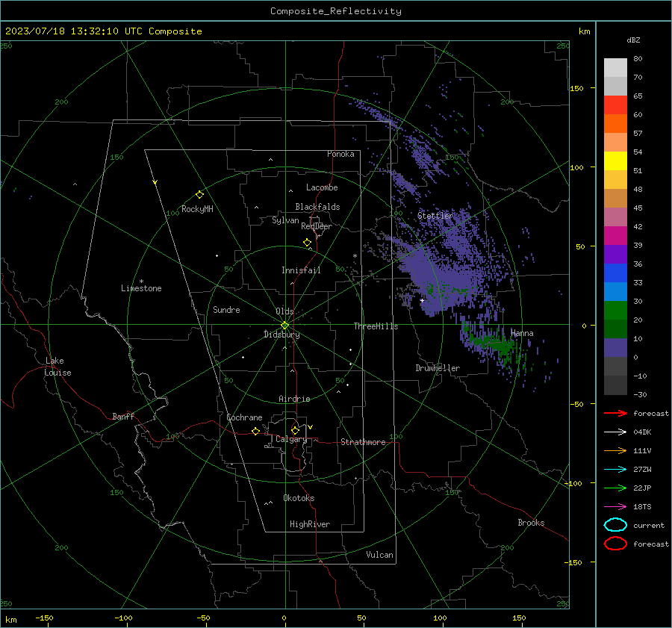The width and height of the screenshot is (672, 628).
Task: Click the RedDeer city label
Action: (317, 226)
